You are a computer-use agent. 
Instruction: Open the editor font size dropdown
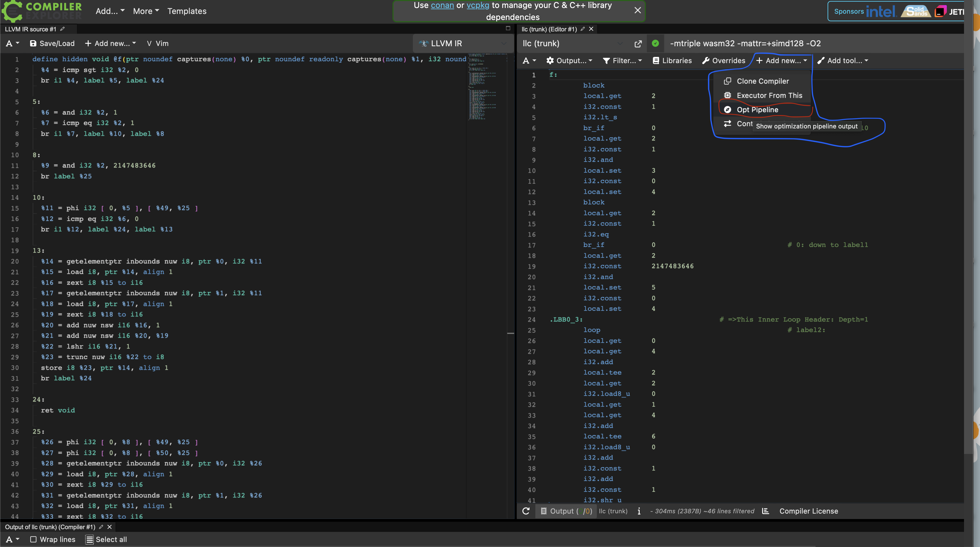click(12, 43)
